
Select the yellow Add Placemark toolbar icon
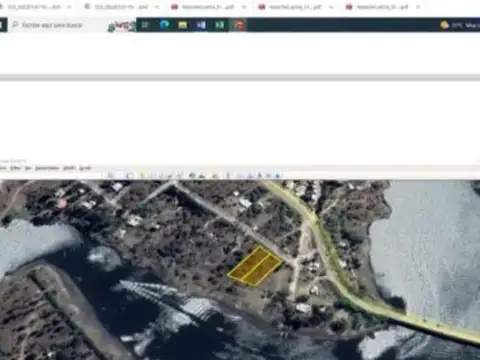[143, 176]
